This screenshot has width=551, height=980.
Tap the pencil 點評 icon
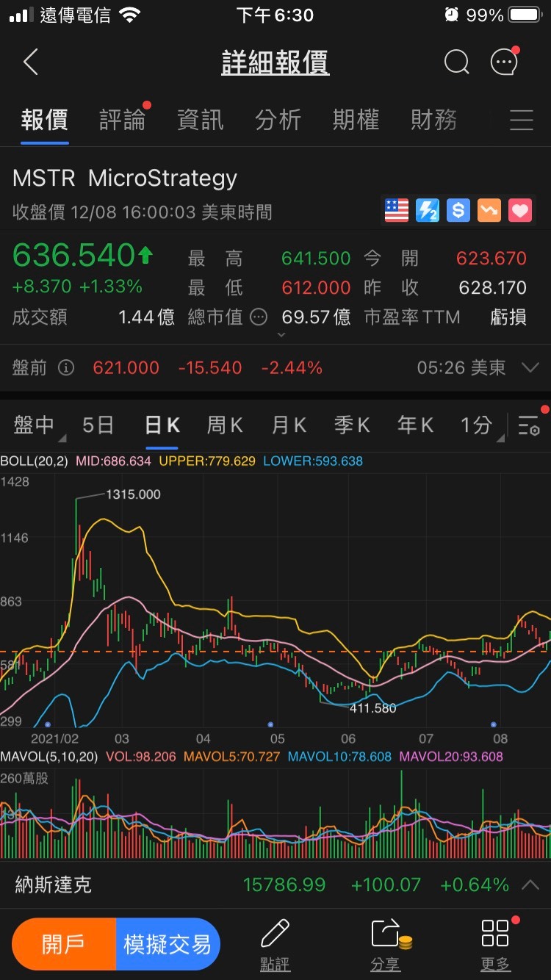point(275,934)
